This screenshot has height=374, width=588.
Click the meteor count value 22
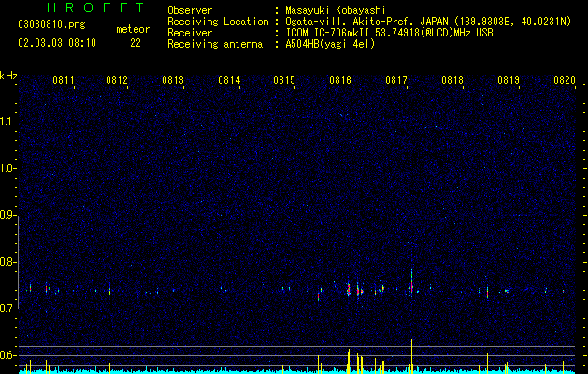coord(136,43)
